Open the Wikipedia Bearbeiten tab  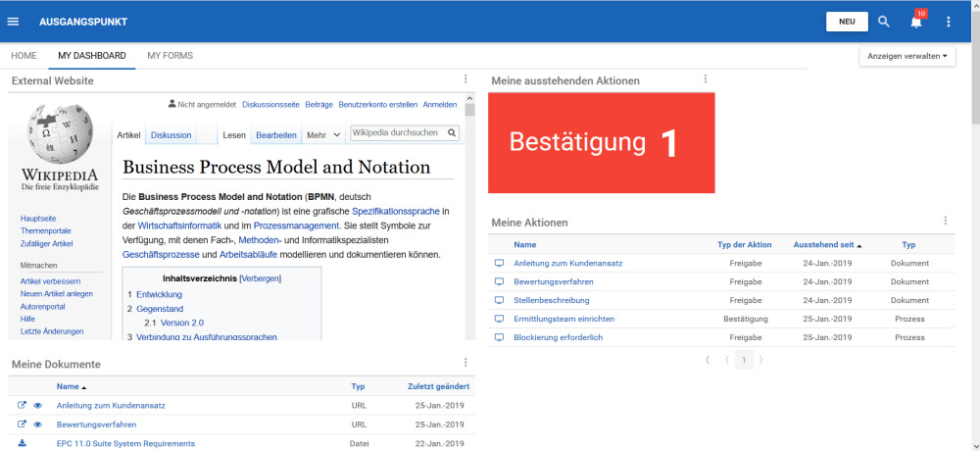pyautogui.click(x=276, y=134)
